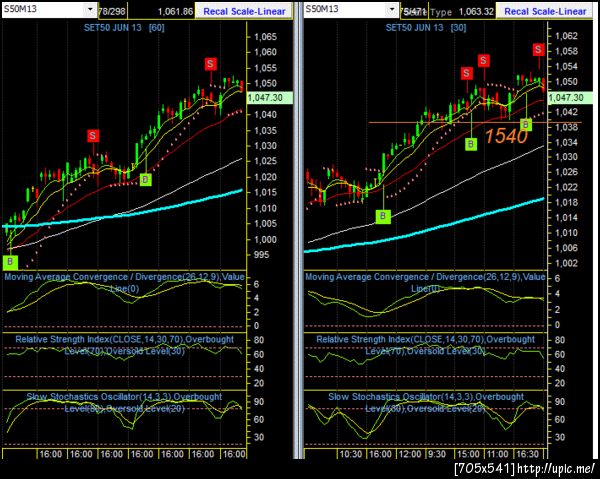Click the MACD indicator title in [60] chart
Screen dimensions: 600x479
(x=124, y=282)
